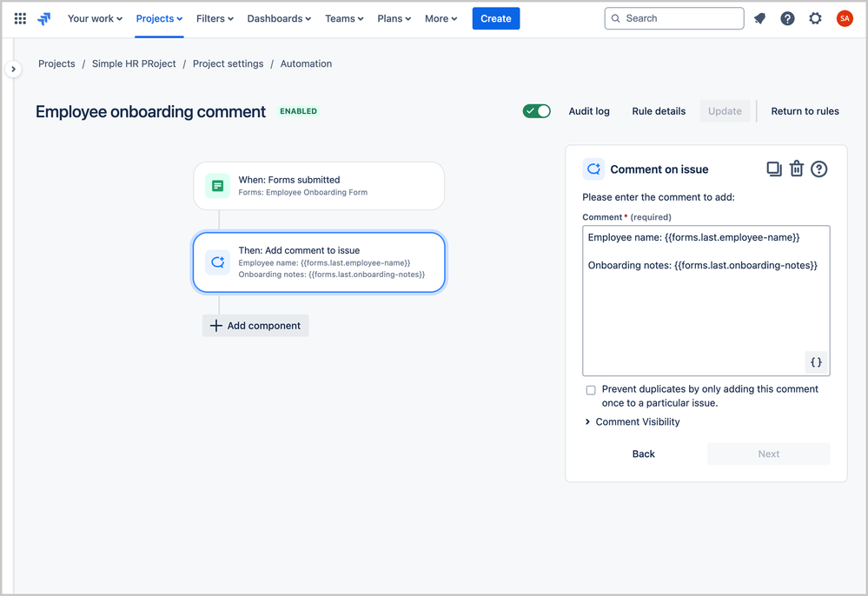
Task: Open the app switcher grid icon
Action: [x=20, y=18]
